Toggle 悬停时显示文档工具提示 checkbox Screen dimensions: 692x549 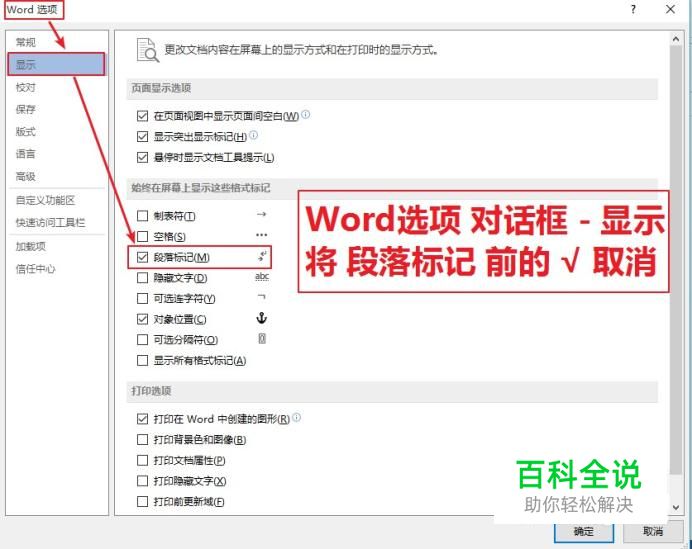[x=142, y=158]
